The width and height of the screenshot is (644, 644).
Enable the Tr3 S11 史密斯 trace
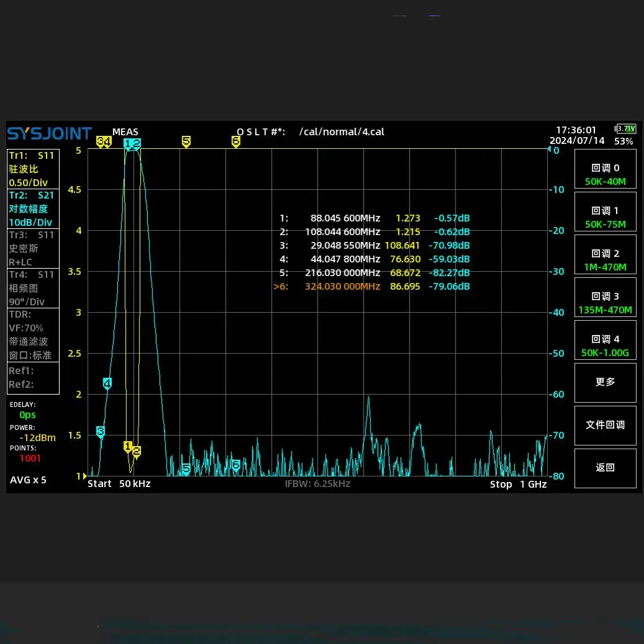pyautogui.click(x=33, y=248)
